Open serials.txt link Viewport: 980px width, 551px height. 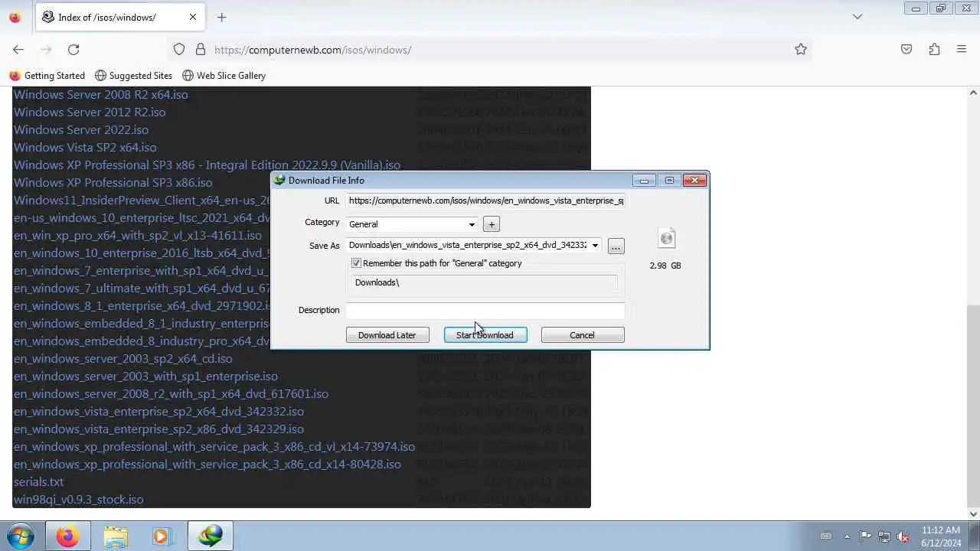[x=38, y=482]
